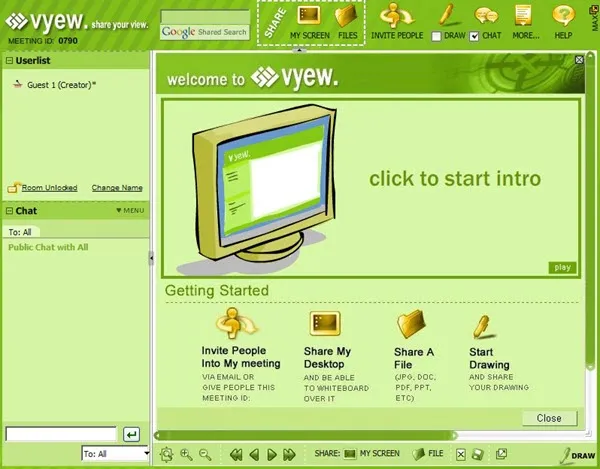600x469 pixels.
Task: Click the Share My Desktop screen icon
Action: [324, 324]
